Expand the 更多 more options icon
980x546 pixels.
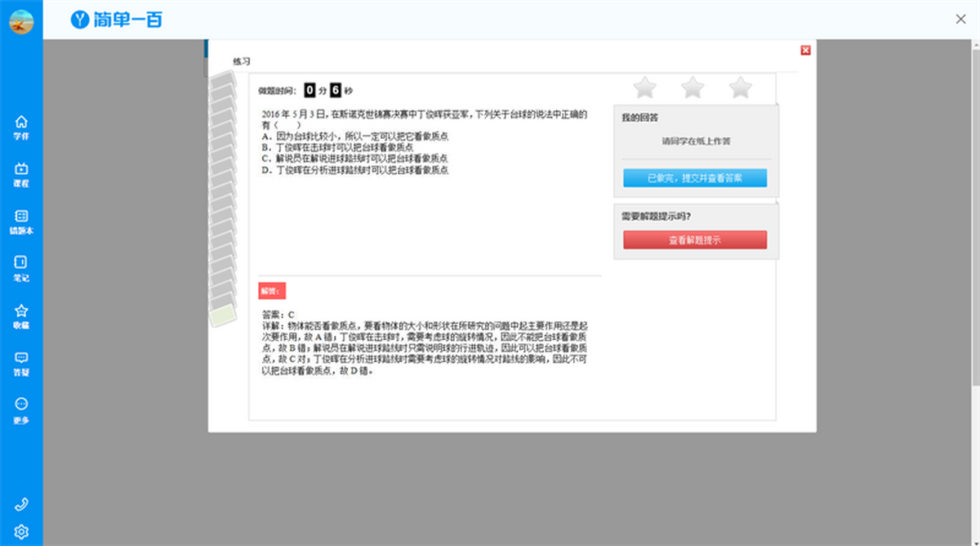coord(21,410)
